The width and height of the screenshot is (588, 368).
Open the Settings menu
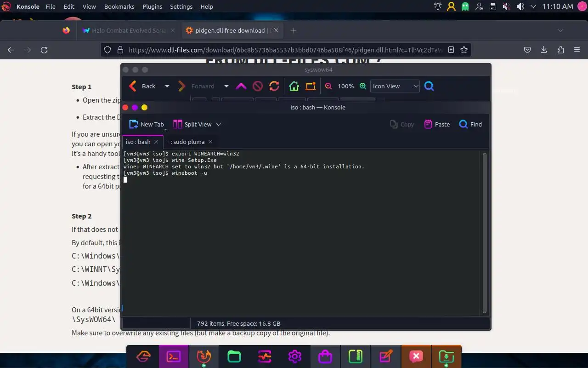181,6
